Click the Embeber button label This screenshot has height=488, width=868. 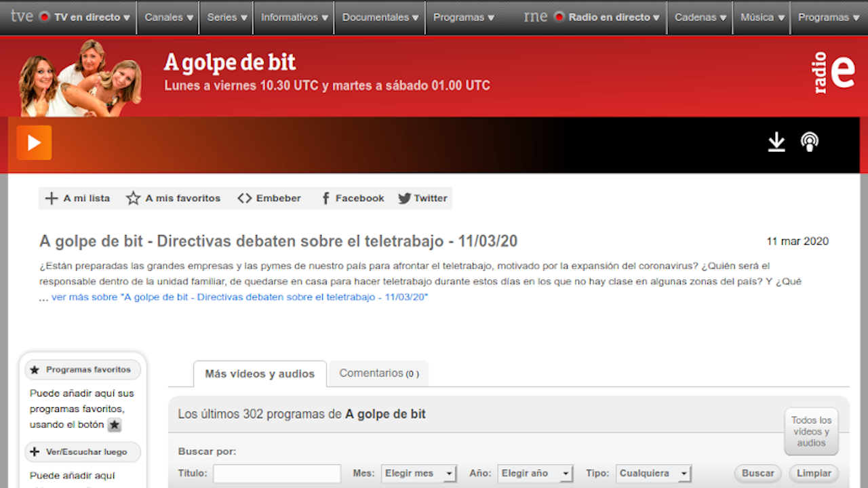279,199
